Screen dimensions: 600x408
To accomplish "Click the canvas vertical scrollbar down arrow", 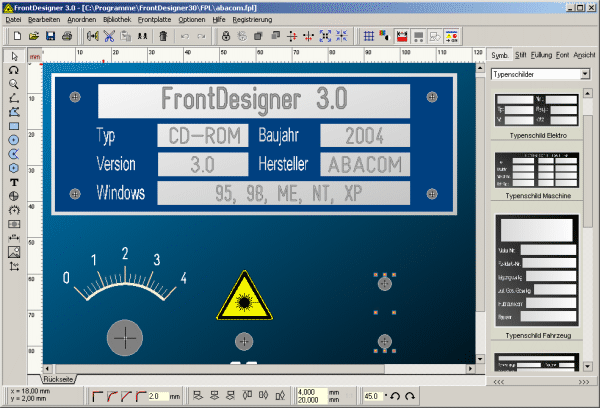I will click(x=480, y=359).
